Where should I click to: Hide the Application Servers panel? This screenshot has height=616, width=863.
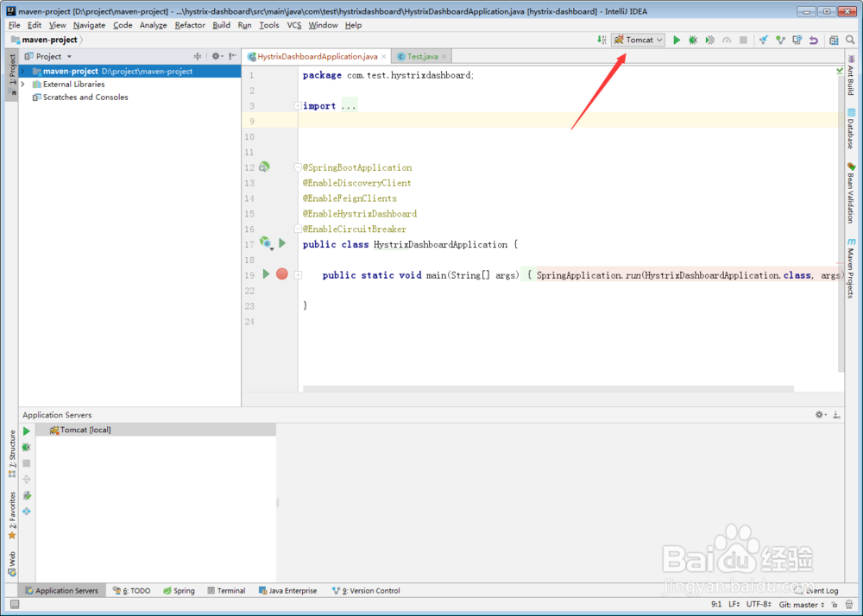836,415
